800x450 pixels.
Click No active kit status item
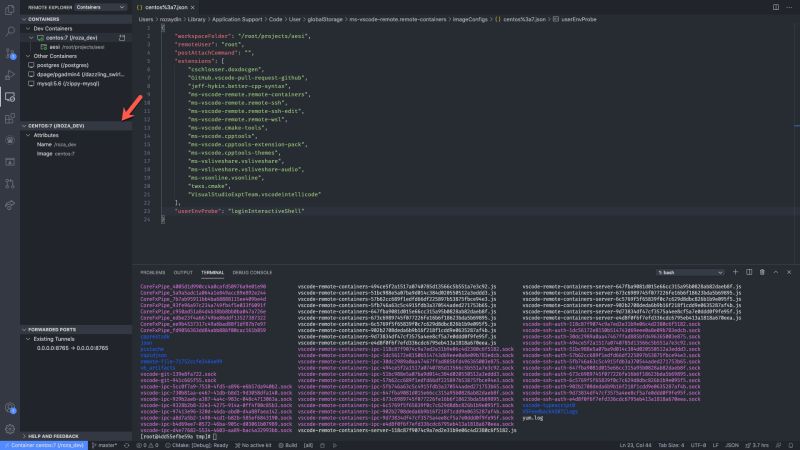[253, 445]
